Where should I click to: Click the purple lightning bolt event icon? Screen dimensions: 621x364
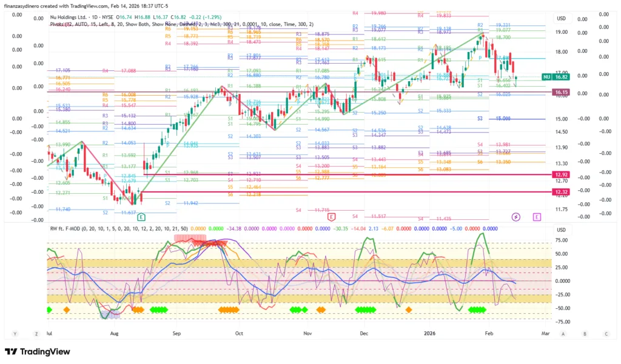click(516, 217)
